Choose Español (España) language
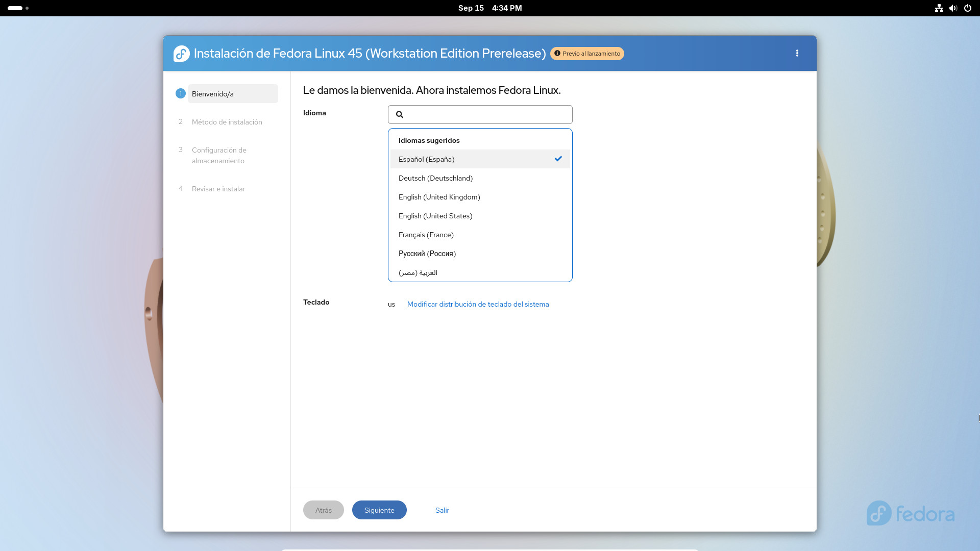 coord(480,159)
